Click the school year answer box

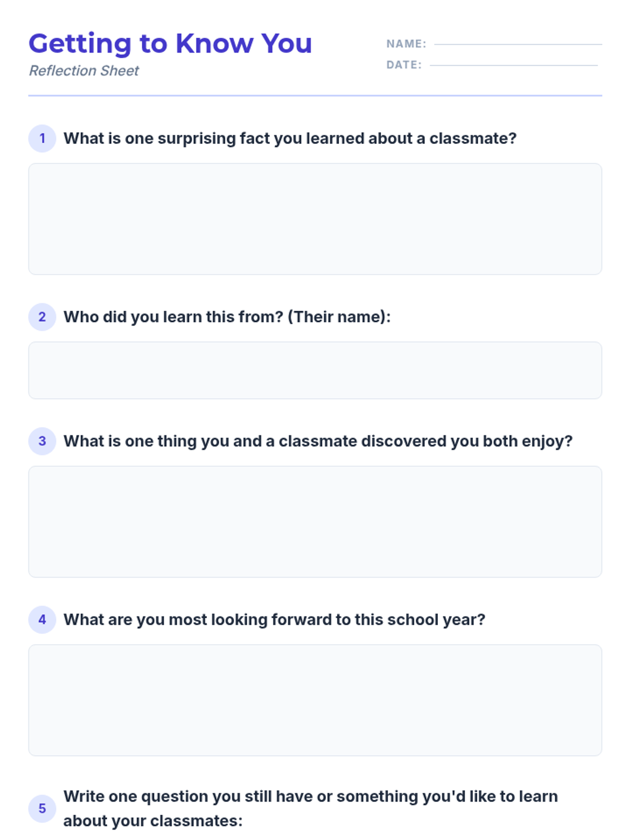315,700
